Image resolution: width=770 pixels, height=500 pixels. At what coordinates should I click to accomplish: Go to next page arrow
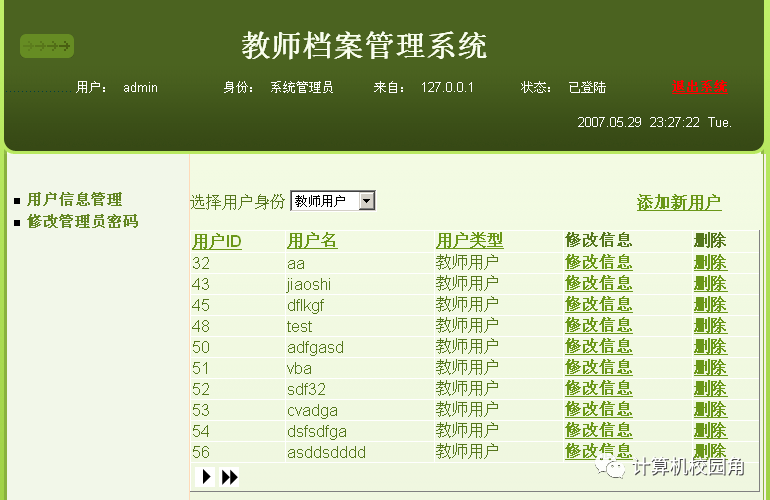[205, 477]
